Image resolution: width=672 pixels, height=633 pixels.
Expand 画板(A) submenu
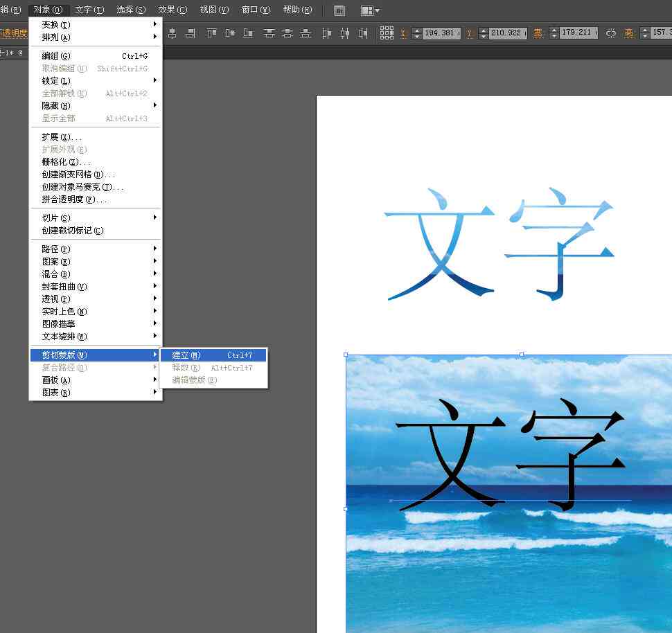click(96, 380)
